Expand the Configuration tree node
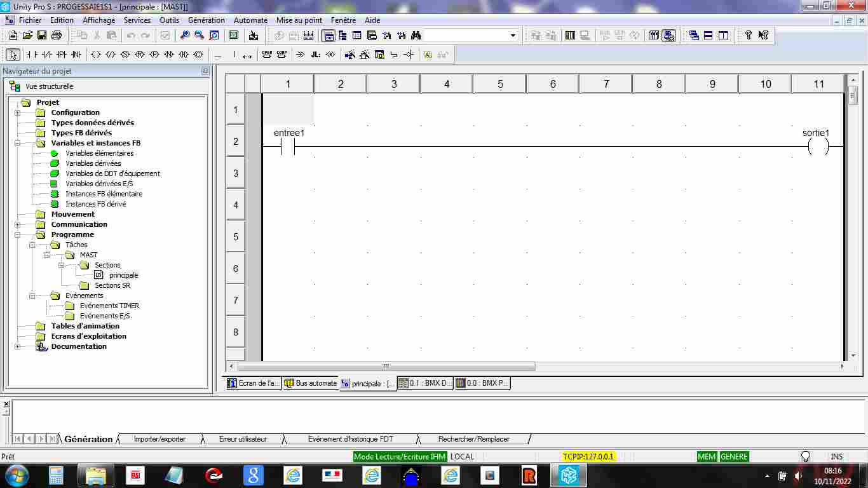This screenshot has width=868, height=488. click(x=17, y=112)
